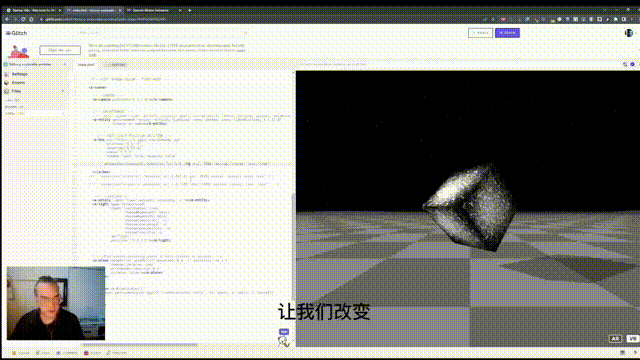
Task: Click the third item in bottom status bar
Action: (67, 353)
